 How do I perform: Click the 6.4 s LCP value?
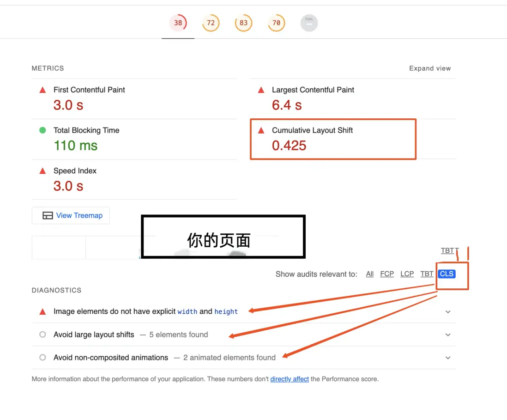(x=286, y=105)
